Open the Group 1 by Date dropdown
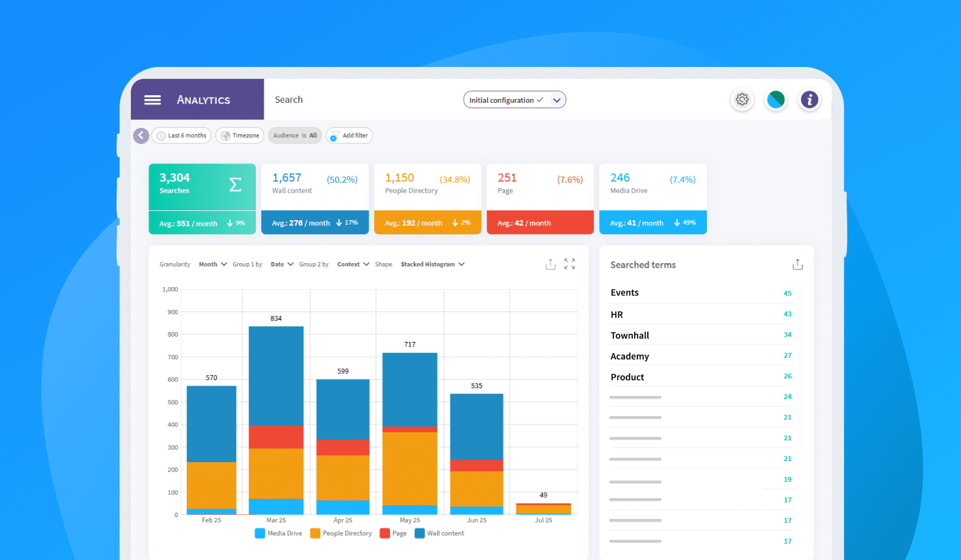This screenshot has height=560, width=961. (x=282, y=264)
